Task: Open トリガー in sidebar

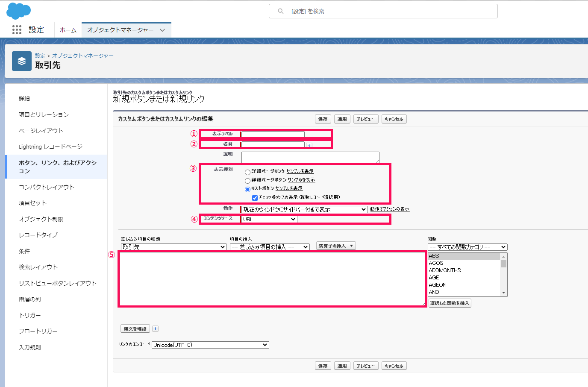Action: click(30, 315)
